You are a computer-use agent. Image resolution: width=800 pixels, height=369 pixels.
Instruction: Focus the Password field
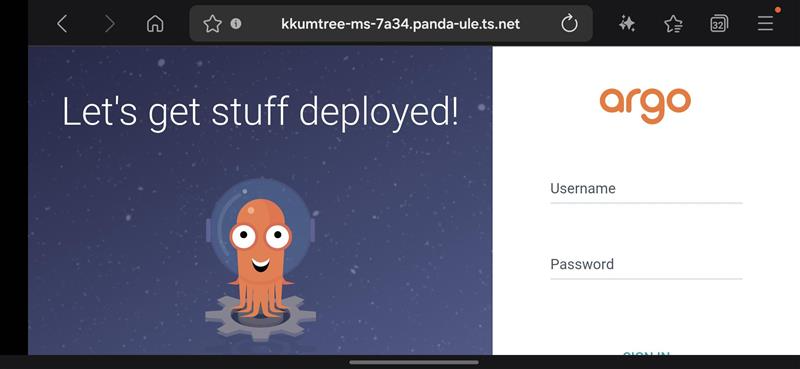click(646, 266)
